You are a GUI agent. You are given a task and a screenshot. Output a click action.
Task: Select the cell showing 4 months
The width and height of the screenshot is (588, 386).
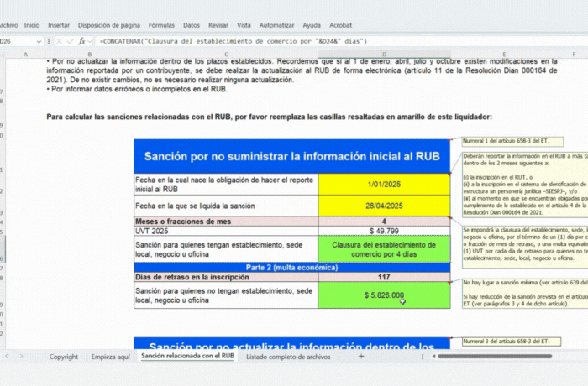(385, 222)
